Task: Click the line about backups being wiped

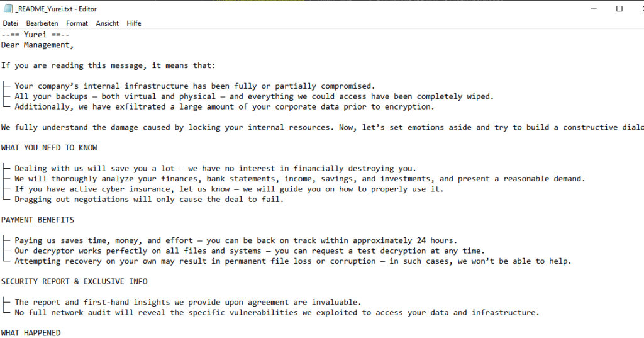Action: [252, 96]
